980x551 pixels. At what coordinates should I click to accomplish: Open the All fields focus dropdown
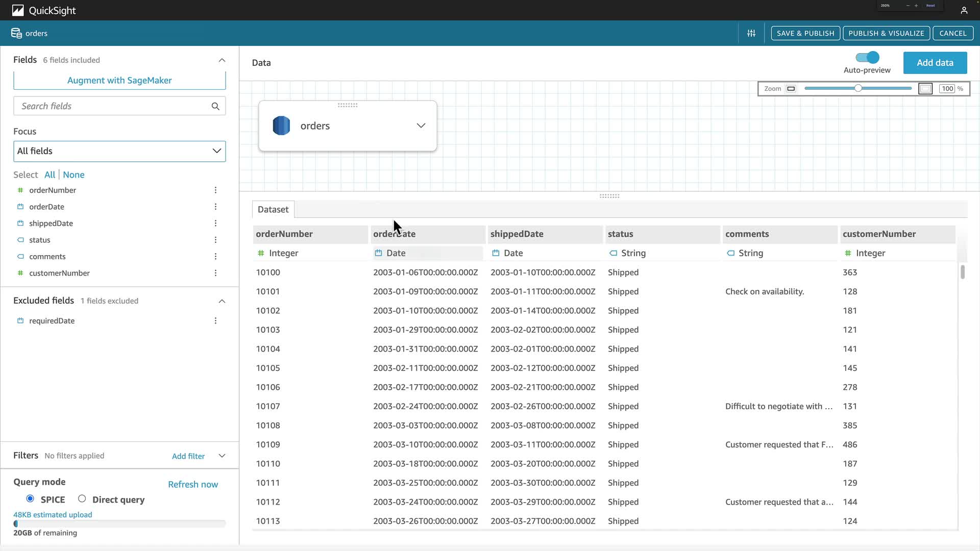coord(119,151)
